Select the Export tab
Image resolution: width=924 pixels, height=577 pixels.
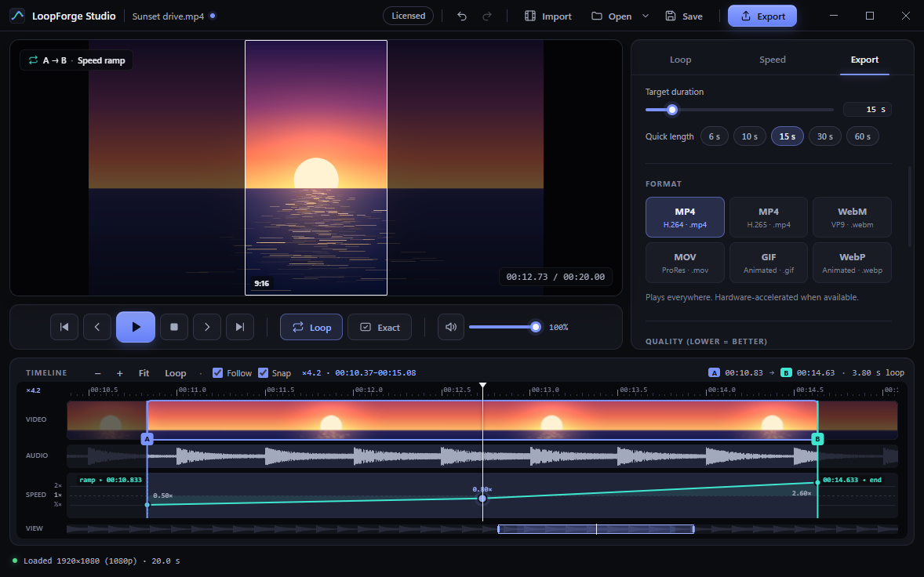864,60
